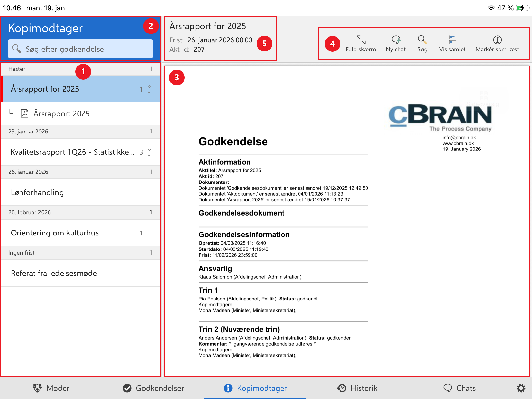Open the PDF icon for Årsrapport 2025
Image resolution: width=532 pixels, height=399 pixels.
tap(25, 113)
